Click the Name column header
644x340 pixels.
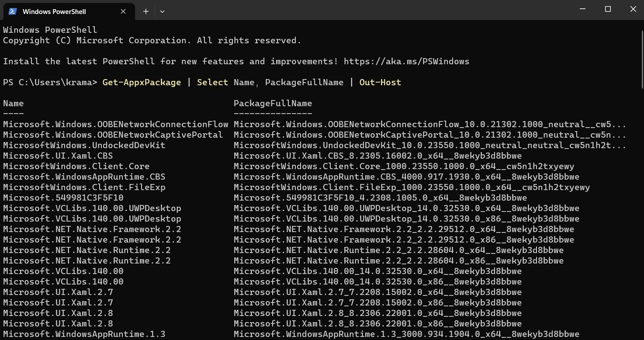[x=13, y=103]
